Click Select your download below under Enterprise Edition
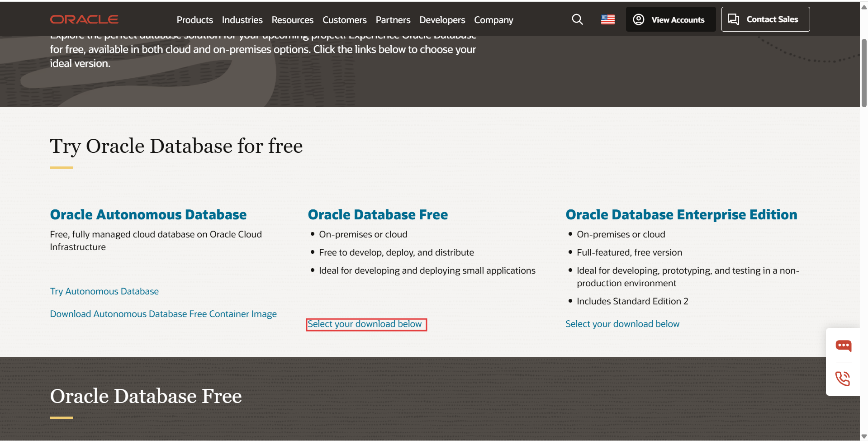868x441 pixels. click(x=622, y=324)
